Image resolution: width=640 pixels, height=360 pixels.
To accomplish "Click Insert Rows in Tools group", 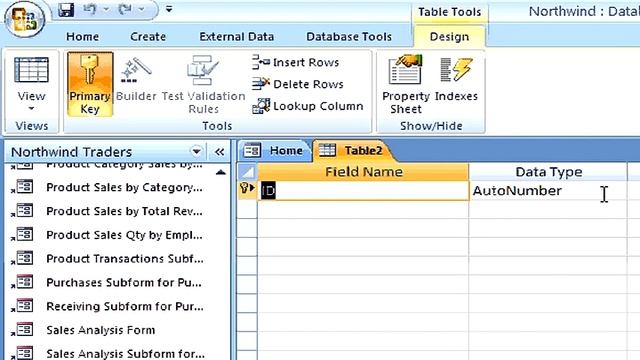I will click(296, 62).
